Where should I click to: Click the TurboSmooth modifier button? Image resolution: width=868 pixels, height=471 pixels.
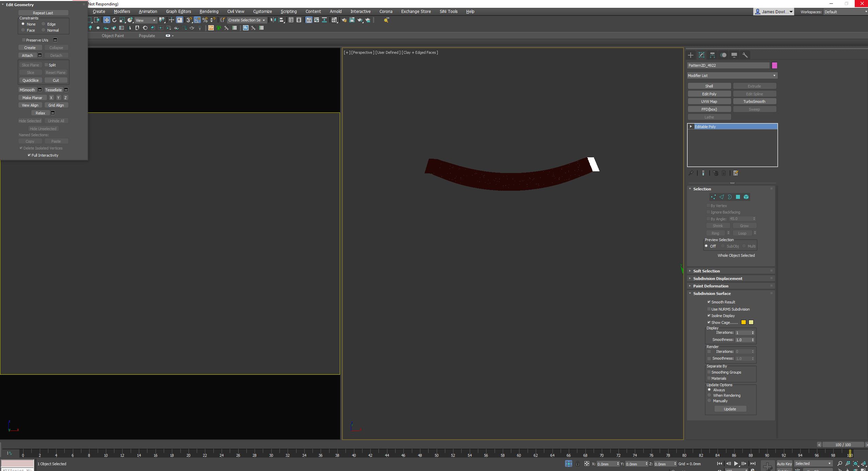pyautogui.click(x=754, y=101)
